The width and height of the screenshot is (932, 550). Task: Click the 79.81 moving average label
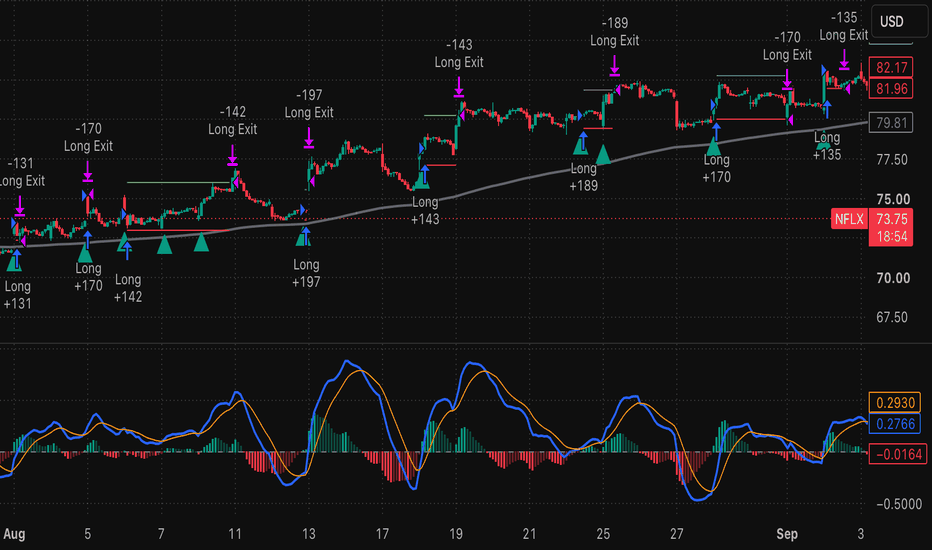890,123
